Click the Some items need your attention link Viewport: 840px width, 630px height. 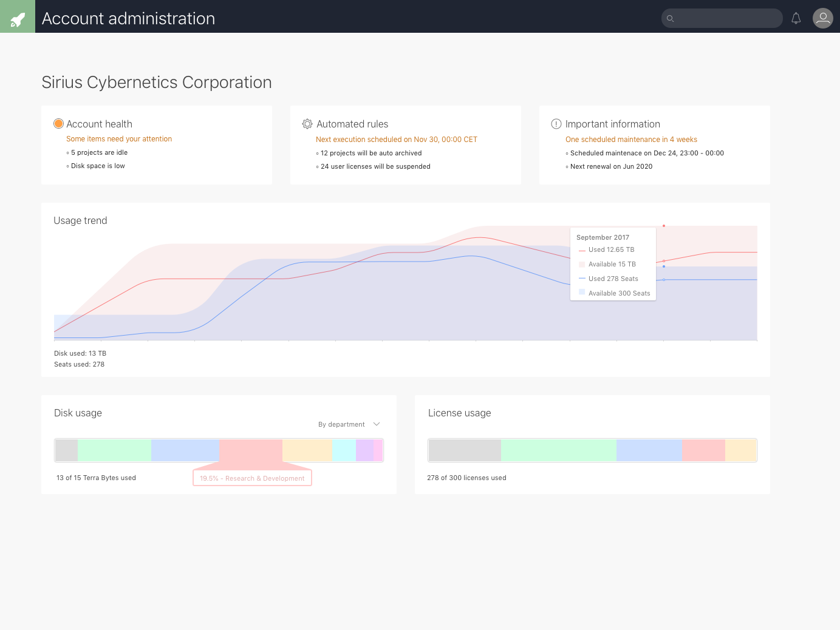pyautogui.click(x=119, y=138)
